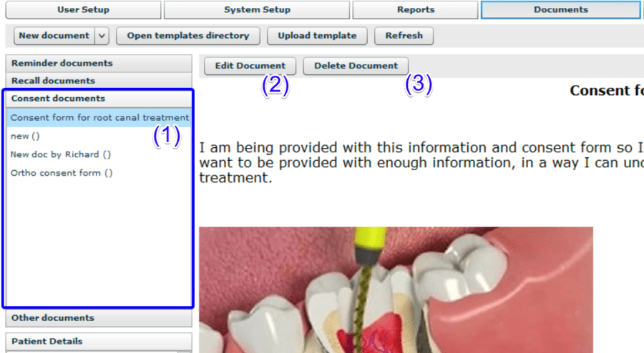Switch to the System Setup tab

[257, 10]
